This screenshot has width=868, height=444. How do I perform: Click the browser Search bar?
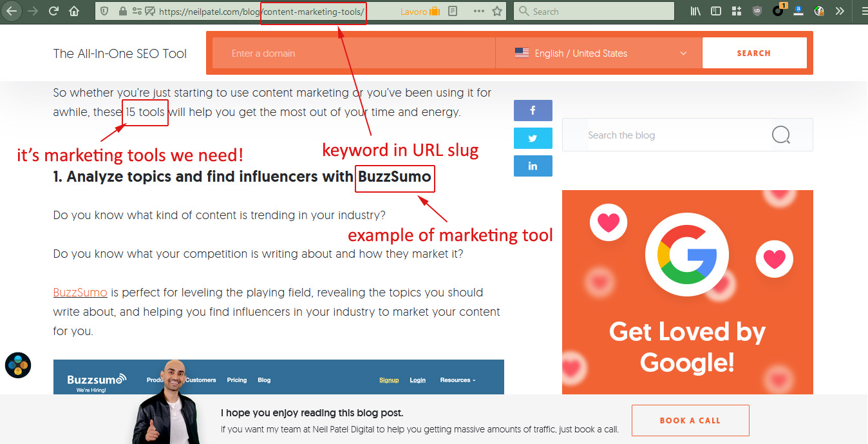coord(594,11)
